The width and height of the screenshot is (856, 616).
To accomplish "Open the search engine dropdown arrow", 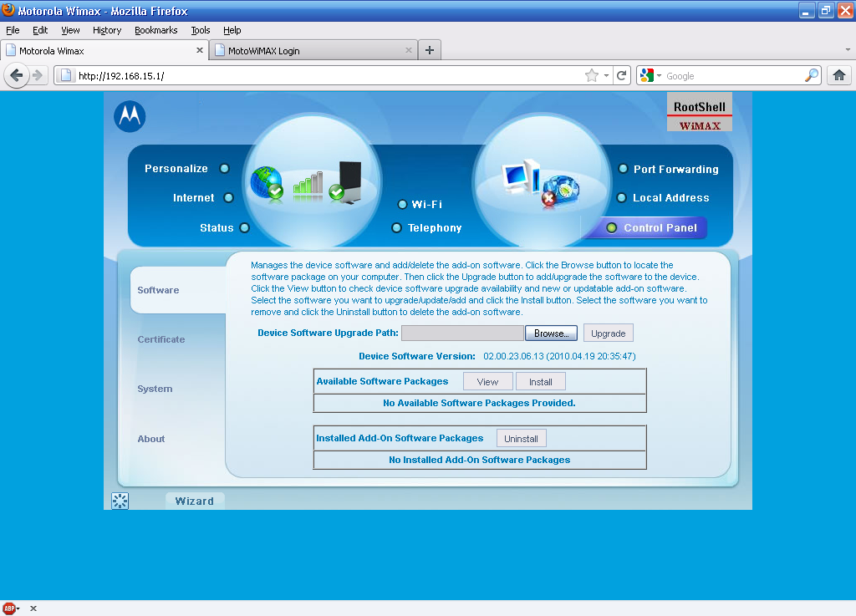I will point(659,76).
